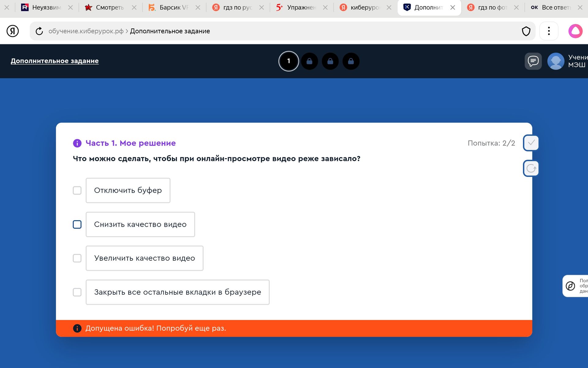Select the third locked task step

351,61
